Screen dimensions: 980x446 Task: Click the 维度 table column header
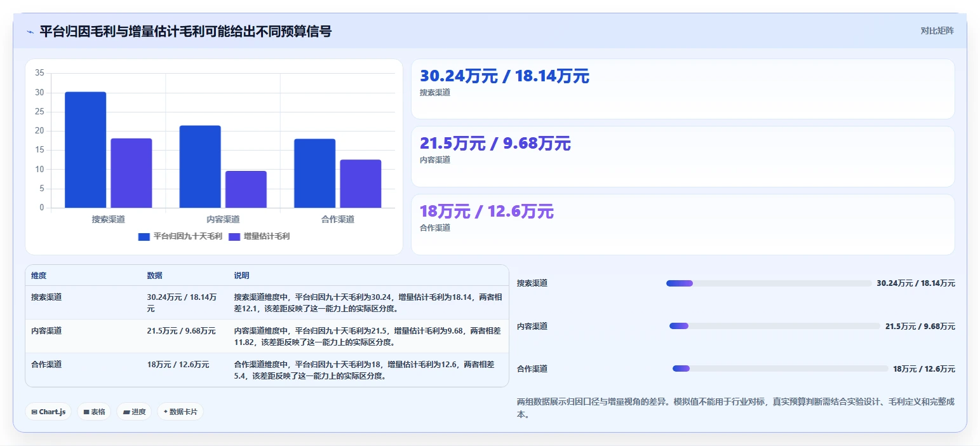coord(39,276)
